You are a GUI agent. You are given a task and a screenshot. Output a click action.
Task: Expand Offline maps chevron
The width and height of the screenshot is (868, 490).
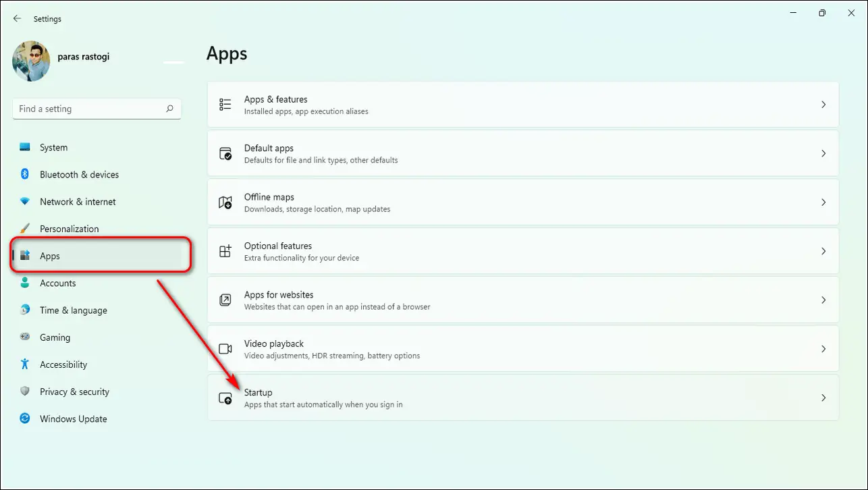tap(823, 202)
